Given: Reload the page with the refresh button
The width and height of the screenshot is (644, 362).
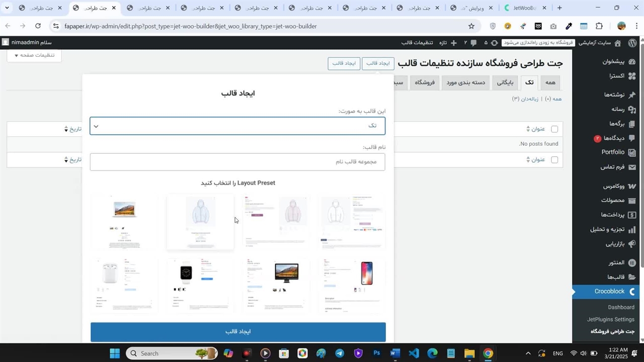Looking at the screenshot, I should tap(38, 26).
